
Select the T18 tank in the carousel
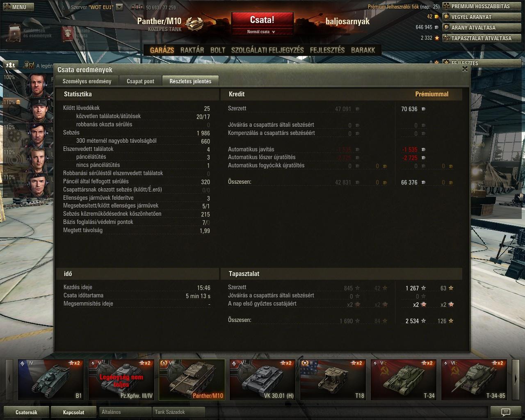tap(333, 379)
